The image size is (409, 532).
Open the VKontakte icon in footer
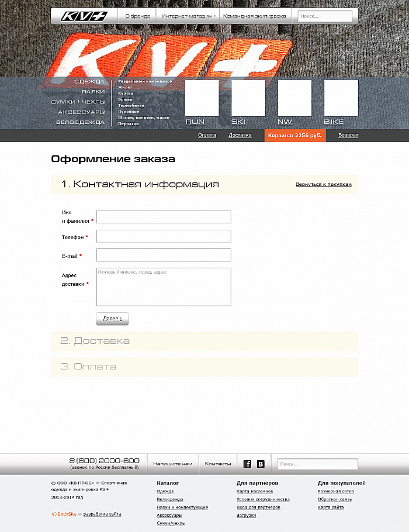261,464
